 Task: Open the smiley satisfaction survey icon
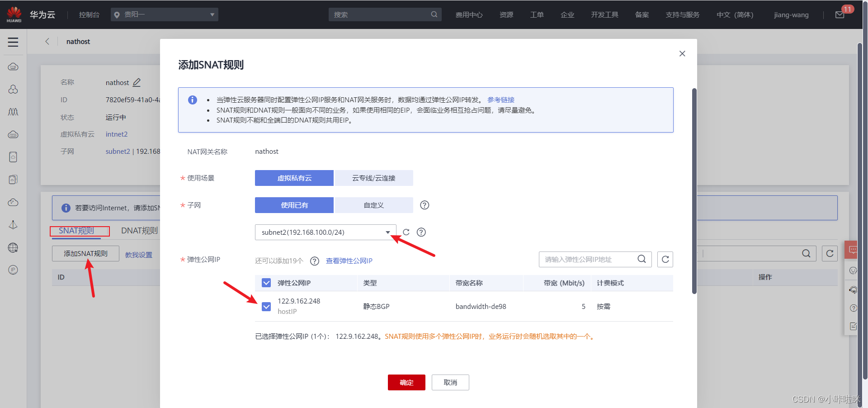click(x=853, y=270)
